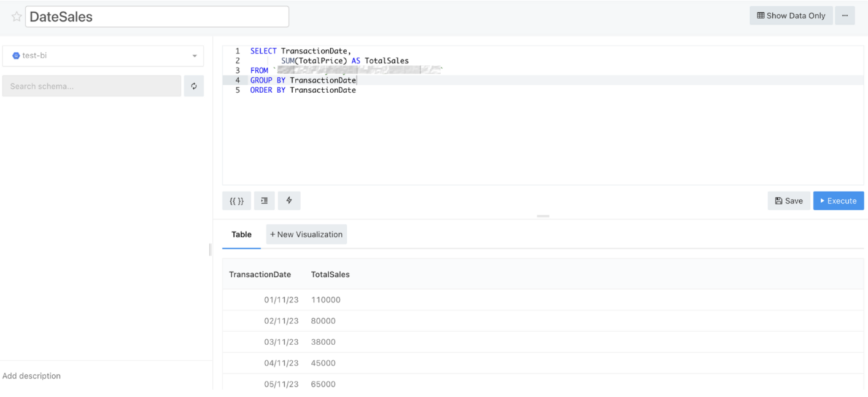Click the 110000 total sales value
The image size is (868, 397).
coord(325,300)
